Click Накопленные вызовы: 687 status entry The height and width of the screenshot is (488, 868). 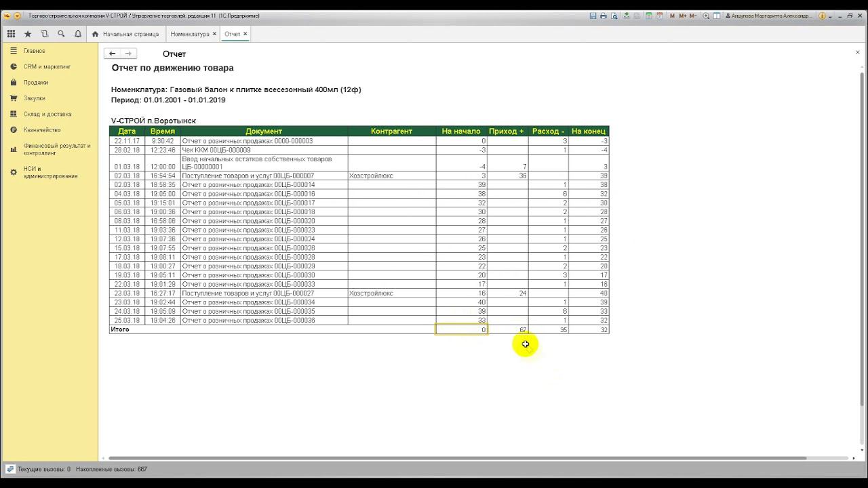(x=111, y=469)
